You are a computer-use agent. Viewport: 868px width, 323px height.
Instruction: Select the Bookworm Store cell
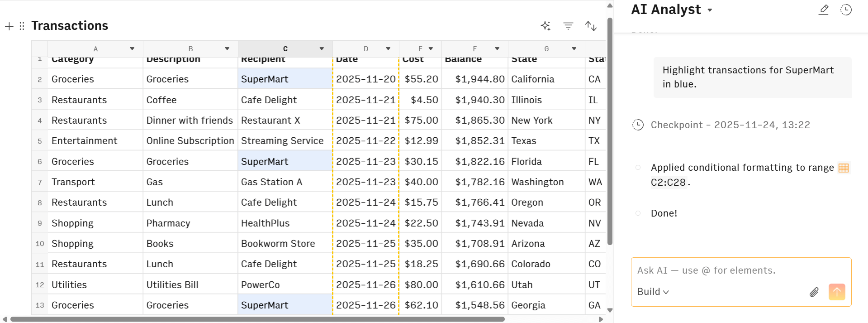point(285,243)
